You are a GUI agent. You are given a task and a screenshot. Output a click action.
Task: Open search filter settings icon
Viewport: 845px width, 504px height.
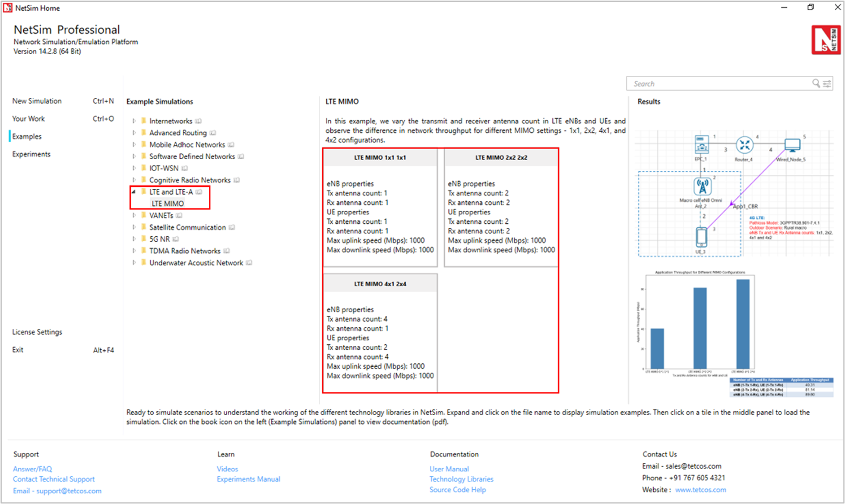tap(827, 84)
